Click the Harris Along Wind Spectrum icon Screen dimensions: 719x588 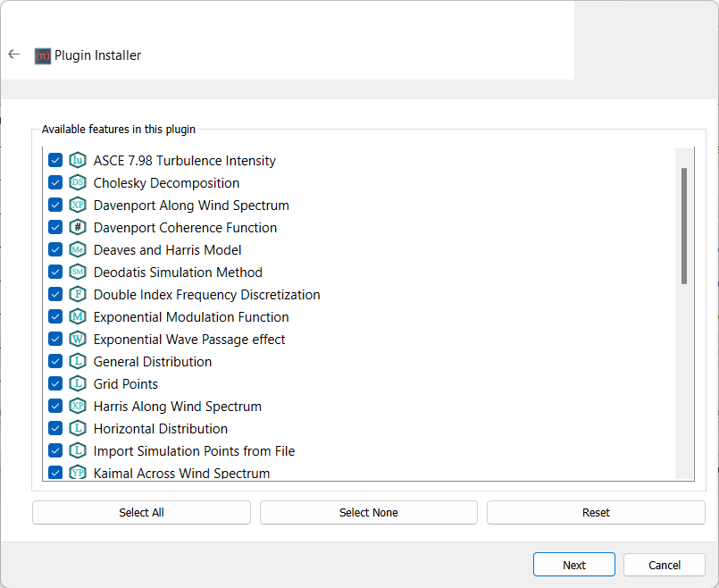pyautogui.click(x=78, y=407)
